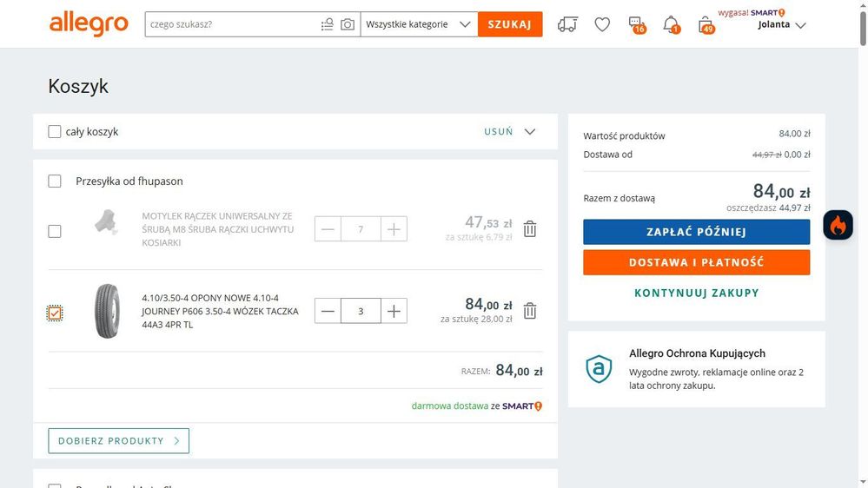Click the 'DOSTAWA I PŁATNOŚĆ' button
This screenshot has height=488, width=868.
point(696,262)
